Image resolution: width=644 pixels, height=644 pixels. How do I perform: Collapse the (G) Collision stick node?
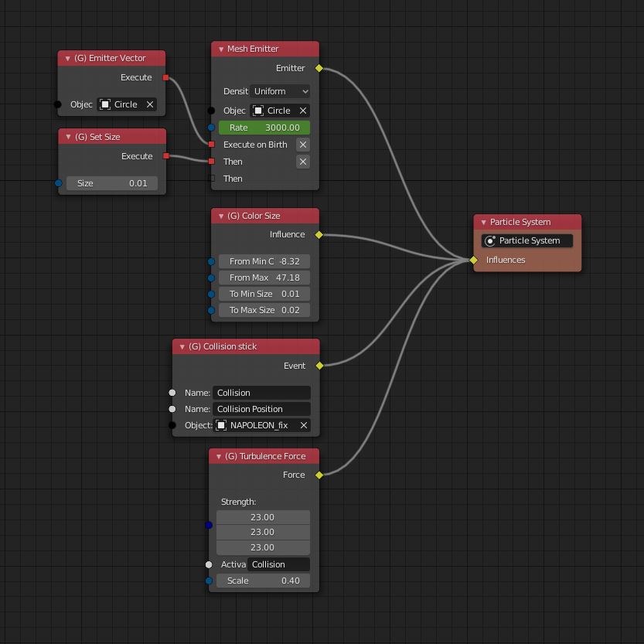[x=182, y=346]
